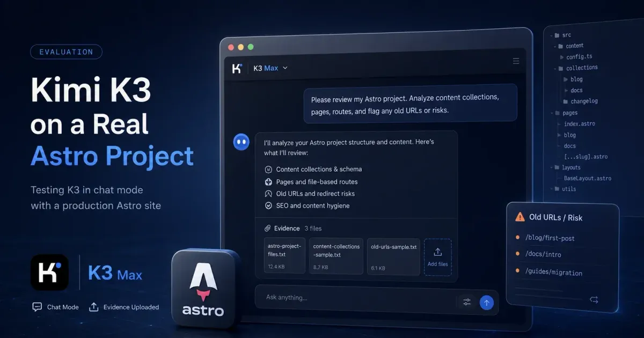The width and height of the screenshot is (644, 338).
Task: Click the yellow minimize window dot
Action: click(241, 47)
